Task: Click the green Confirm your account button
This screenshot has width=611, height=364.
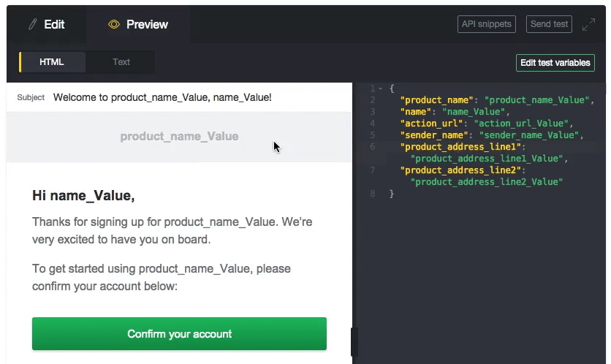Action: [x=179, y=333]
